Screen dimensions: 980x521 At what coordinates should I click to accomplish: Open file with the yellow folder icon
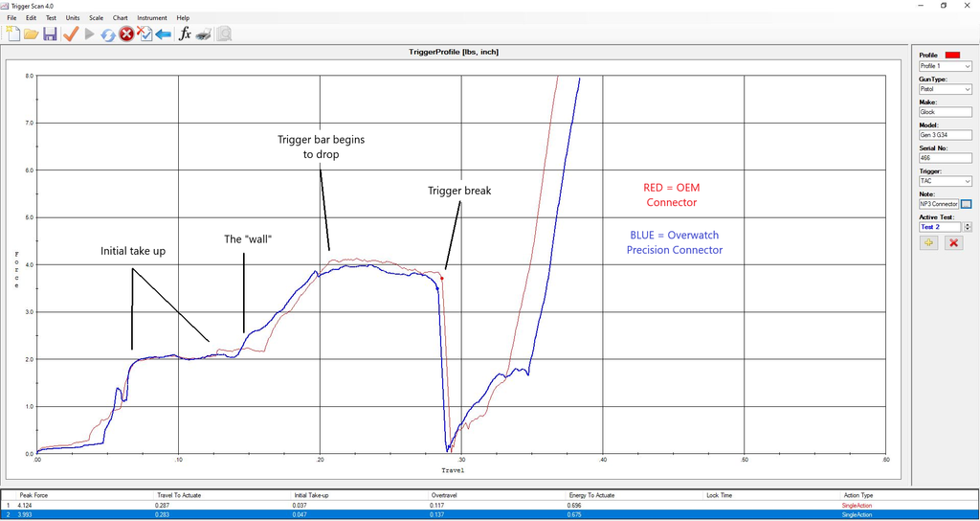(x=32, y=34)
